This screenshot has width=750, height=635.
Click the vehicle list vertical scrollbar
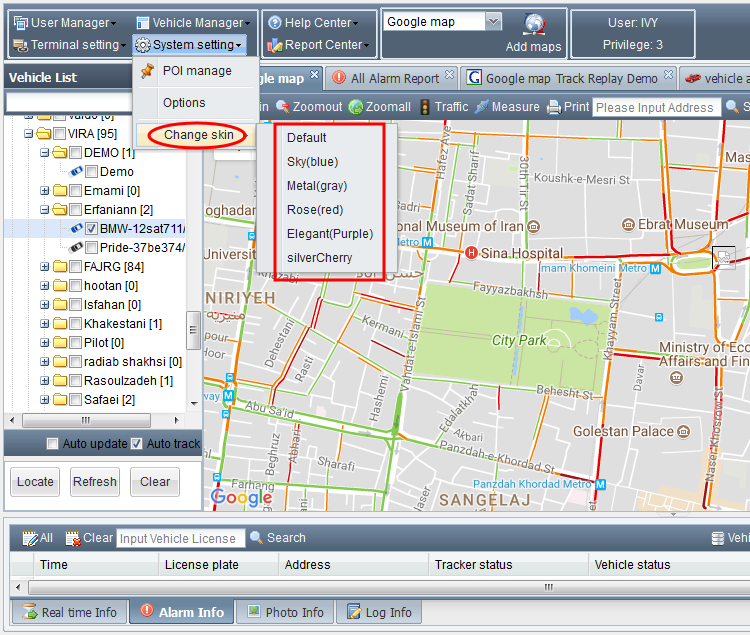(193, 325)
